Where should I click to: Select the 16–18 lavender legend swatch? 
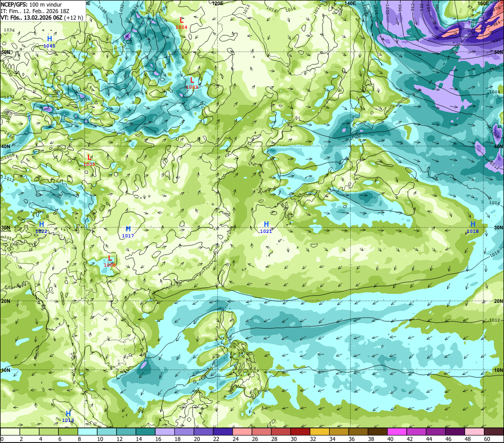(165, 432)
